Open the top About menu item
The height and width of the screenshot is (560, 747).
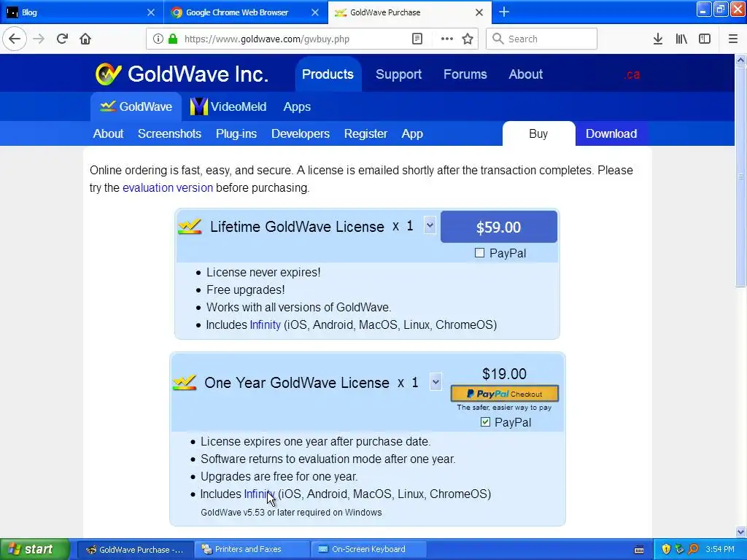[x=525, y=74]
